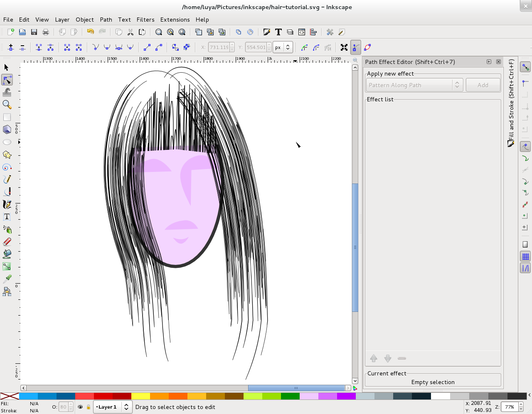Viewport: 532px width, 414px height.
Task: Click the Add effect button
Action: point(483,85)
